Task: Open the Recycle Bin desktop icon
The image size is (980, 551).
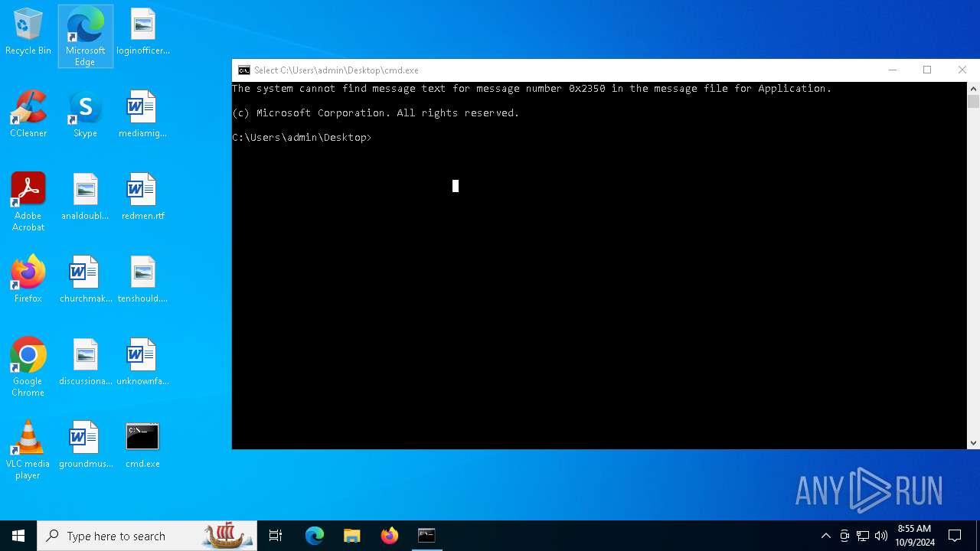Action: pos(28,32)
